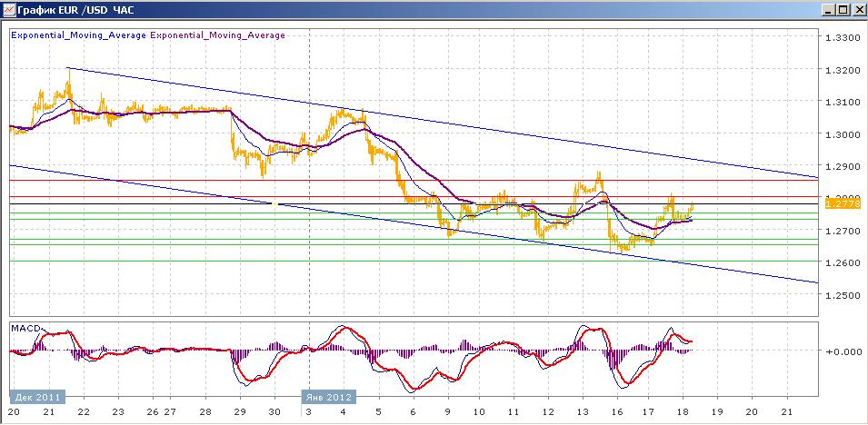Click date label 9 on time axis
The height and width of the screenshot is (425, 868).
point(447,412)
